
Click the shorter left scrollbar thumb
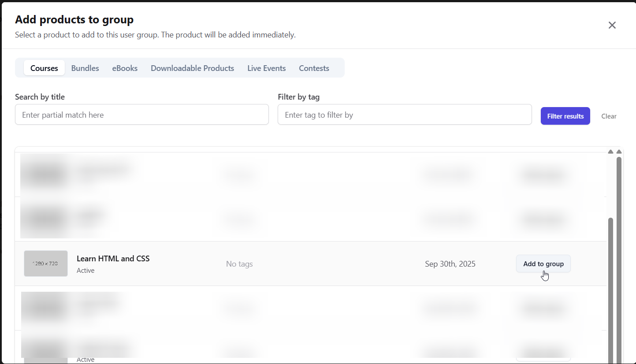610,286
